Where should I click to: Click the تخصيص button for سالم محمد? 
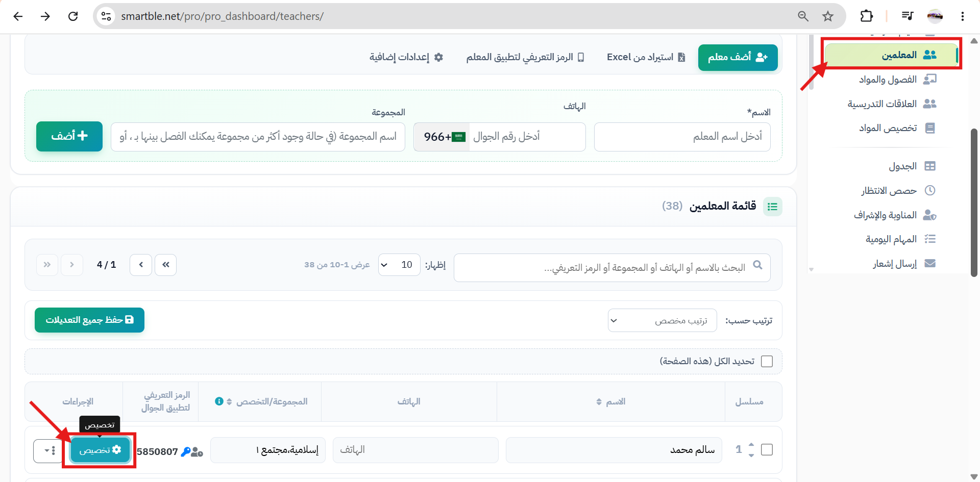(x=100, y=450)
